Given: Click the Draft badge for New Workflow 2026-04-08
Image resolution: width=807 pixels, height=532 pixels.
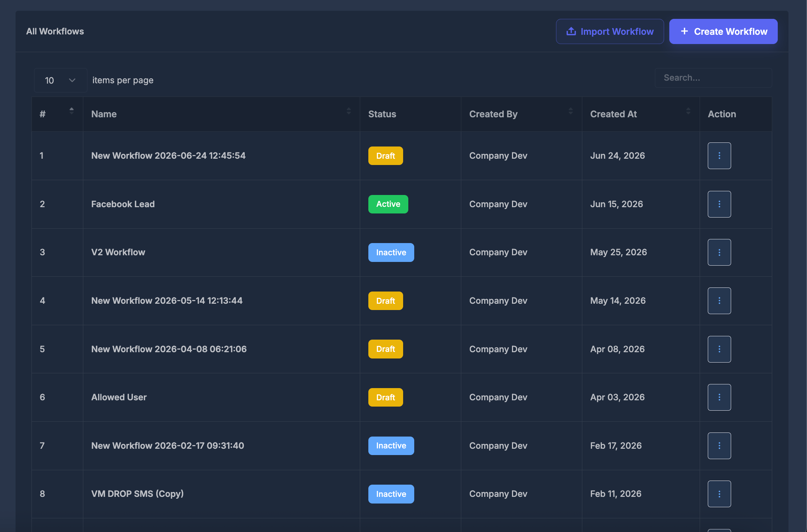Looking at the screenshot, I should (385, 349).
